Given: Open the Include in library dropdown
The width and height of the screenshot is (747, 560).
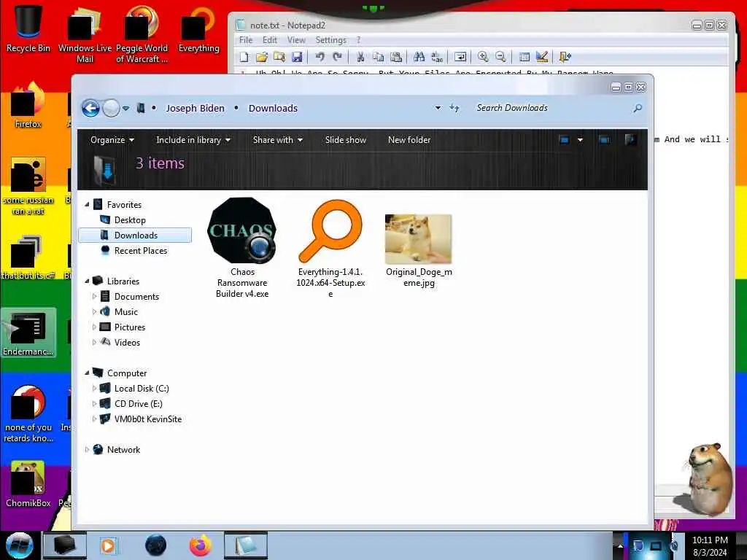Looking at the screenshot, I should coord(193,140).
